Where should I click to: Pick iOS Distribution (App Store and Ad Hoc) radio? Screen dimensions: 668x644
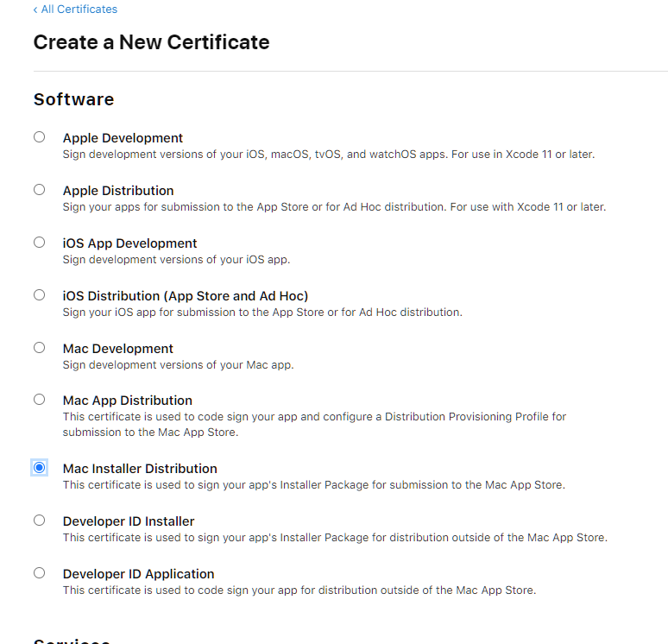pos(40,294)
